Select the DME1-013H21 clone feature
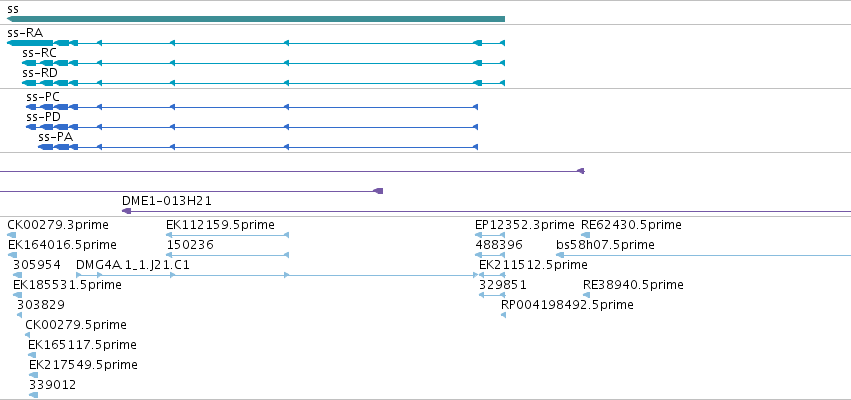 coord(486,211)
